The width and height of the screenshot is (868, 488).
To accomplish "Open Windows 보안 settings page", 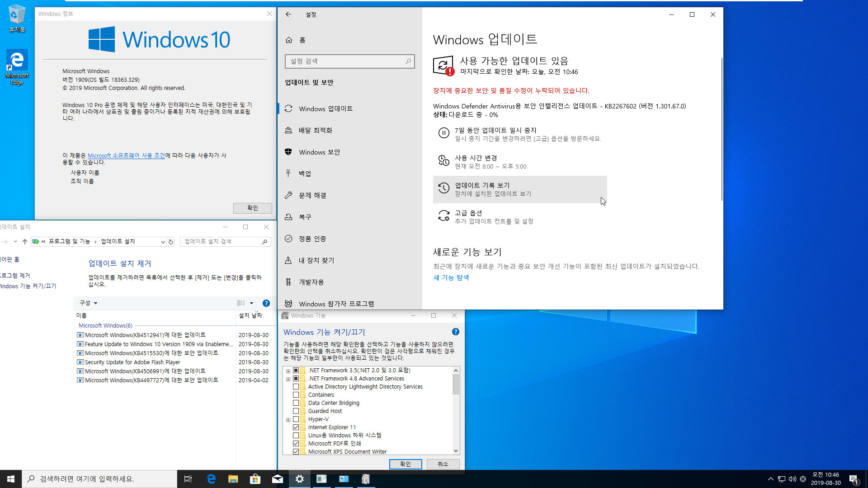I will [349, 152].
